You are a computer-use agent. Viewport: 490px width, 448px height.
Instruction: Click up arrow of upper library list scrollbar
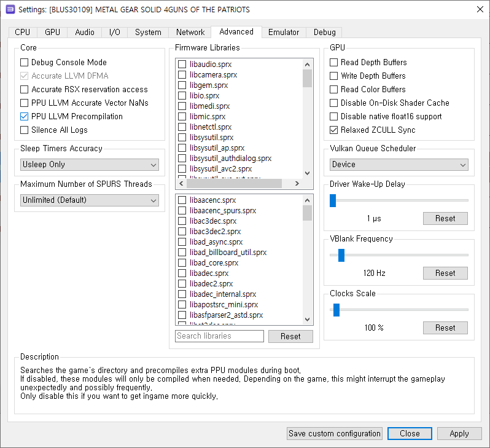pos(307,65)
